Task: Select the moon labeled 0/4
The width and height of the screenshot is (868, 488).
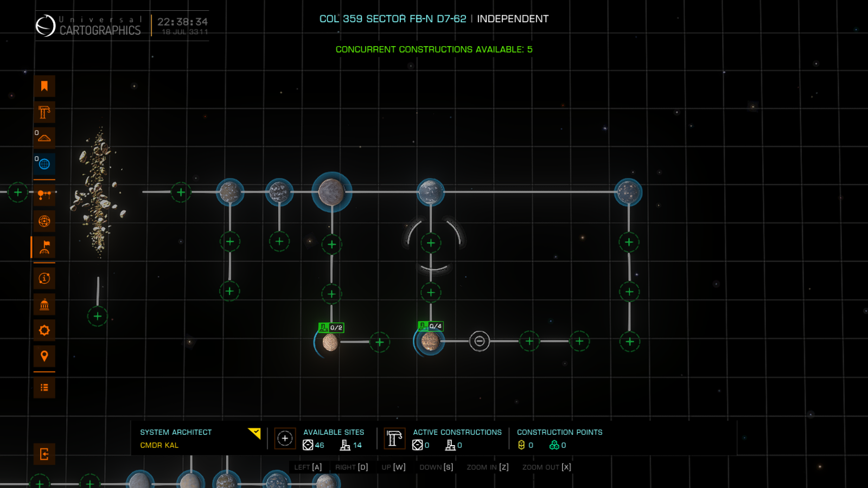Action: [x=430, y=342]
